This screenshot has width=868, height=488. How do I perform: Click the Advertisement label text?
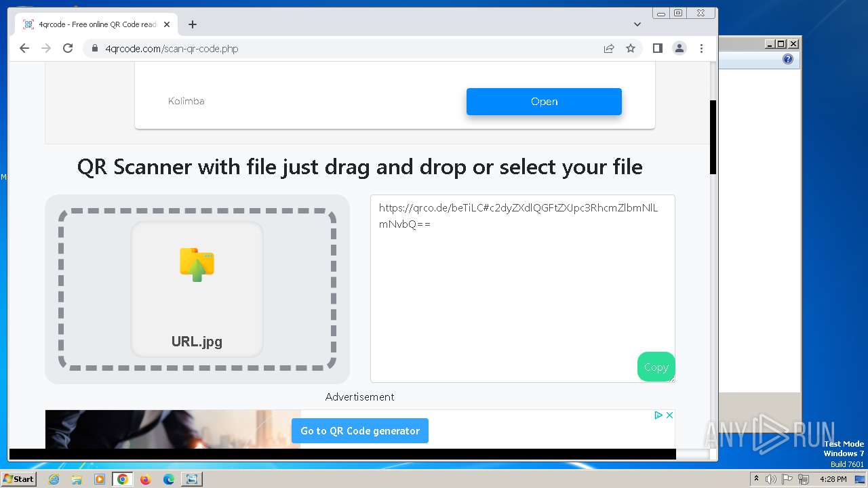pos(359,397)
